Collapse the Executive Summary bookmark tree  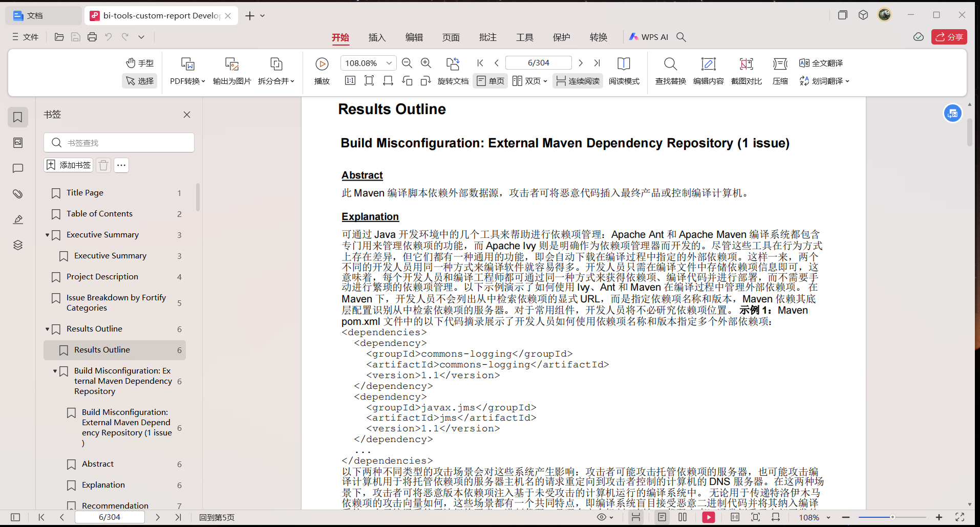pos(47,235)
